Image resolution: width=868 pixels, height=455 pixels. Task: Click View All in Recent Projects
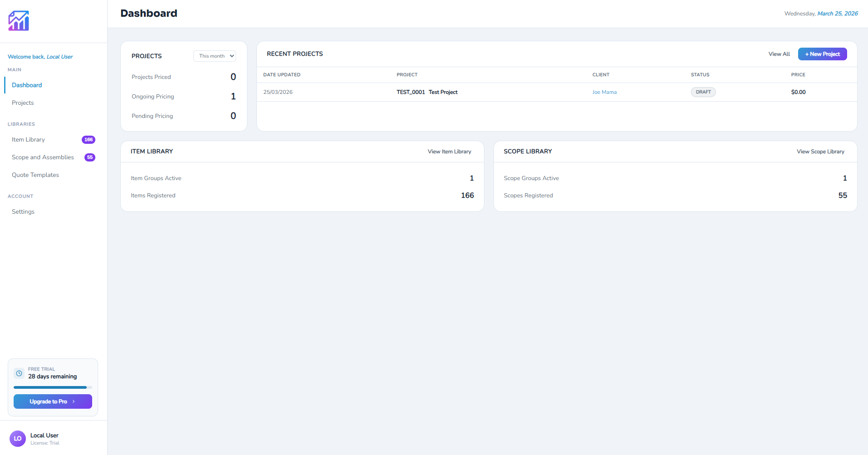[779, 54]
